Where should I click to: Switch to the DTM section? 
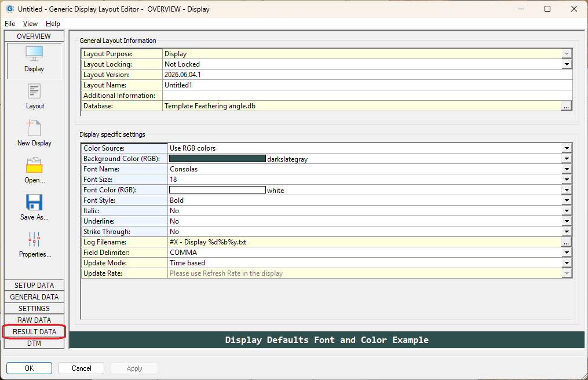(x=34, y=344)
